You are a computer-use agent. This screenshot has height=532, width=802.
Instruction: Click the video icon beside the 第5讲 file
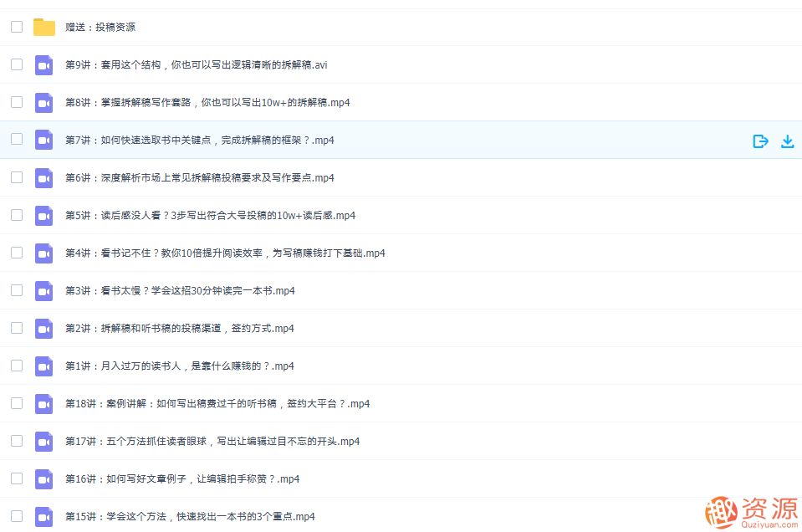(x=44, y=216)
